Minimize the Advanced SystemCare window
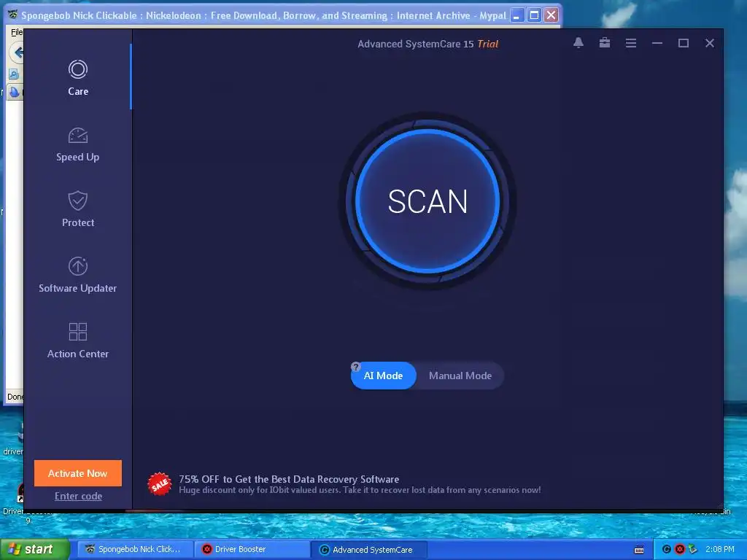The image size is (747, 560). click(x=657, y=43)
